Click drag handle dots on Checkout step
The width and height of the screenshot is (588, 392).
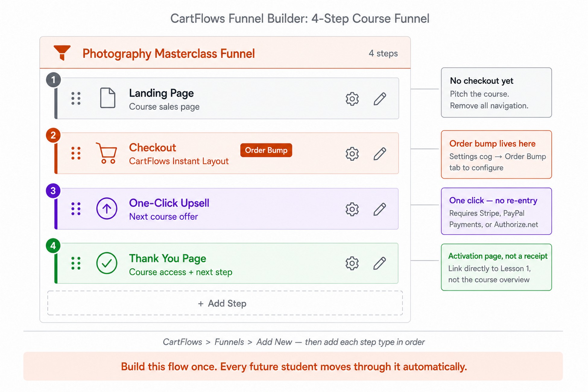[76, 153]
